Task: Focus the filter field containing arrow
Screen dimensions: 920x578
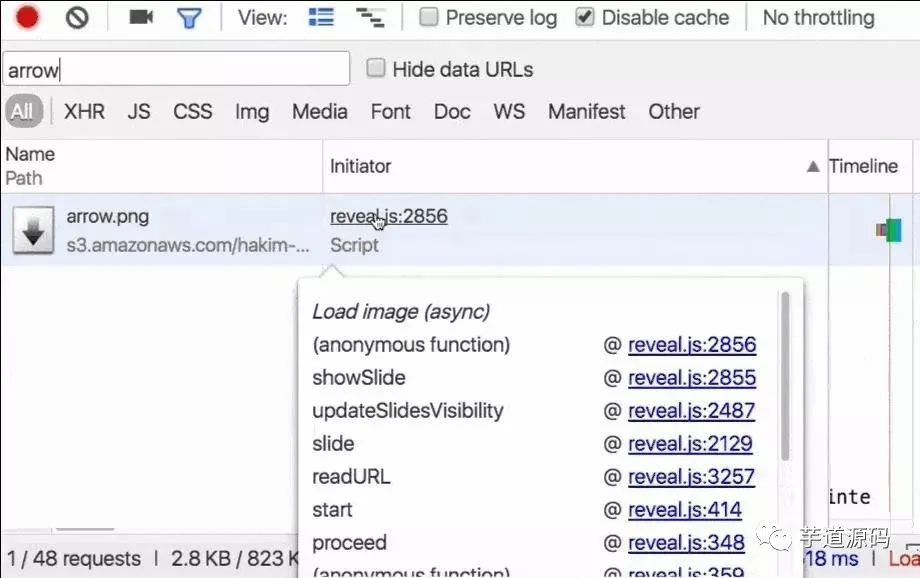Action: point(176,69)
